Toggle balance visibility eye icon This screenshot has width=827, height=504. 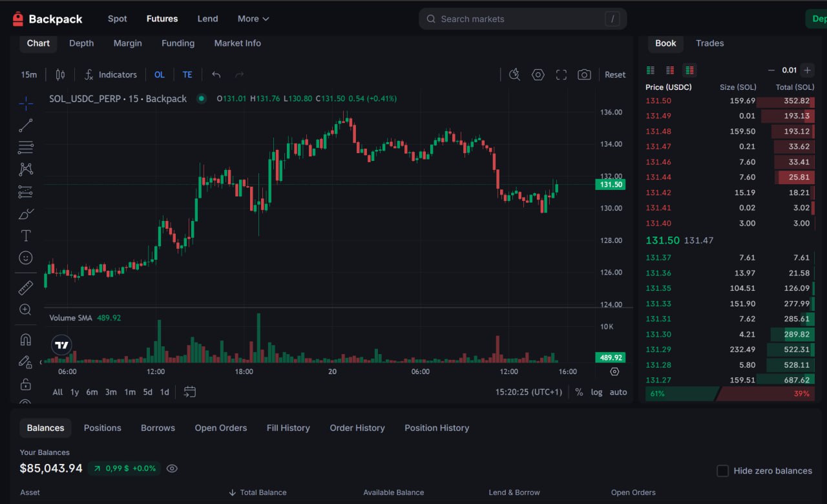point(172,468)
